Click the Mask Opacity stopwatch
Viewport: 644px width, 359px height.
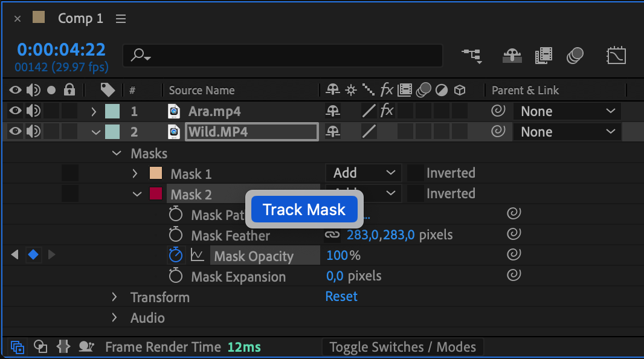pyautogui.click(x=175, y=256)
